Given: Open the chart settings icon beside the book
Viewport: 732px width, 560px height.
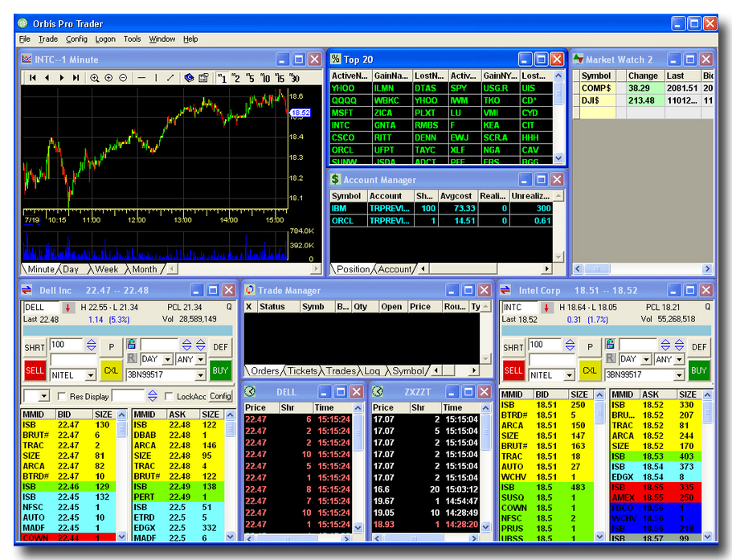Looking at the screenshot, I should click(x=203, y=78).
